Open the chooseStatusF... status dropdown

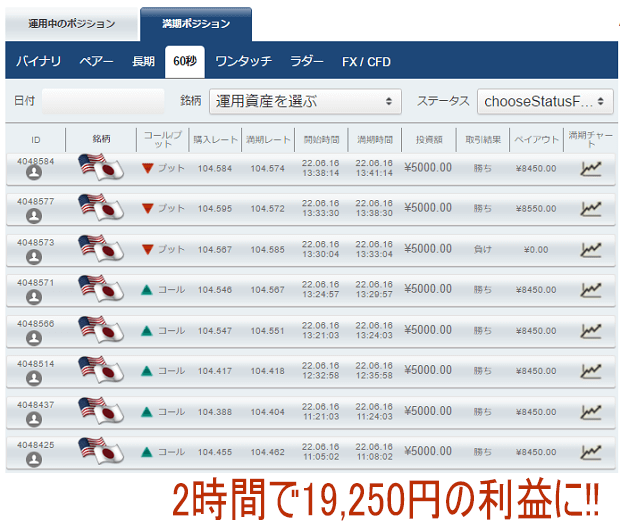tap(545, 102)
